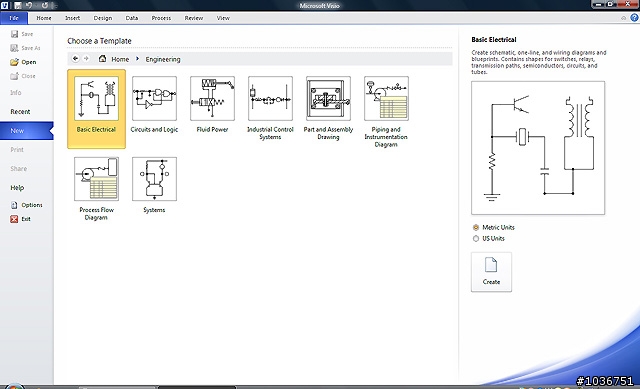Switch to the Home ribbon tab
This screenshot has width=640, height=389.
click(44, 18)
